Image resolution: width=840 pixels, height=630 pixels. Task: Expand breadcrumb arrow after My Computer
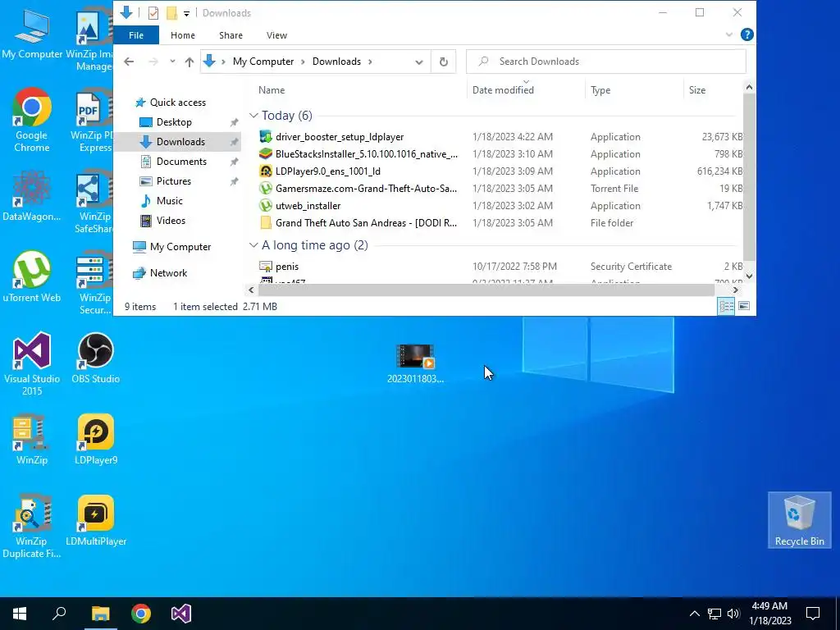tap(303, 62)
